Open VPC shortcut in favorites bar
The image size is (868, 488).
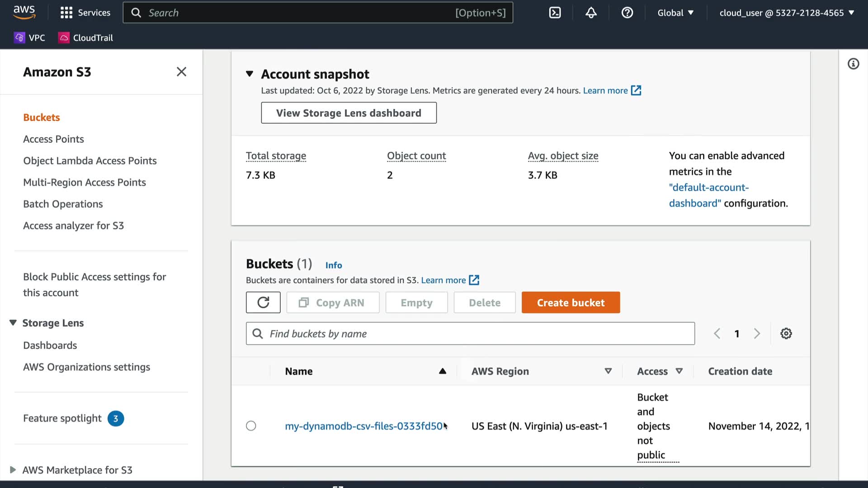point(30,38)
